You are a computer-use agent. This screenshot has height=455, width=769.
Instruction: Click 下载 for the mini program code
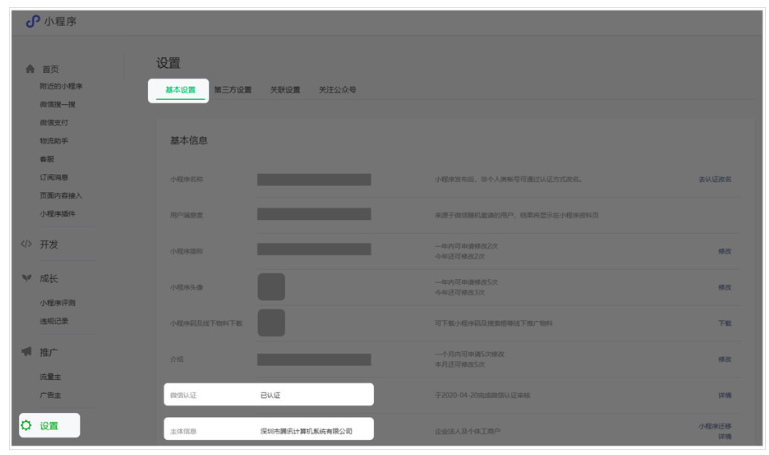(x=724, y=323)
